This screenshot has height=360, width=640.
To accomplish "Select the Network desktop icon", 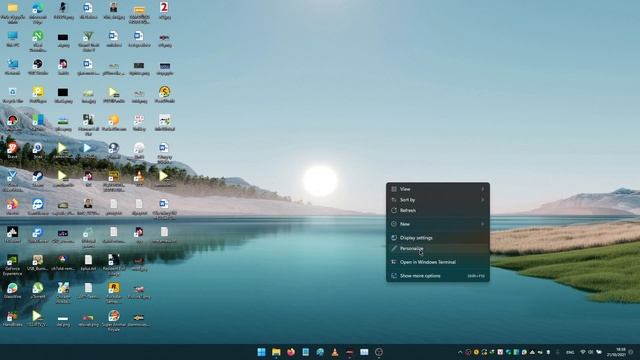I will pyautogui.click(x=13, y=67).
